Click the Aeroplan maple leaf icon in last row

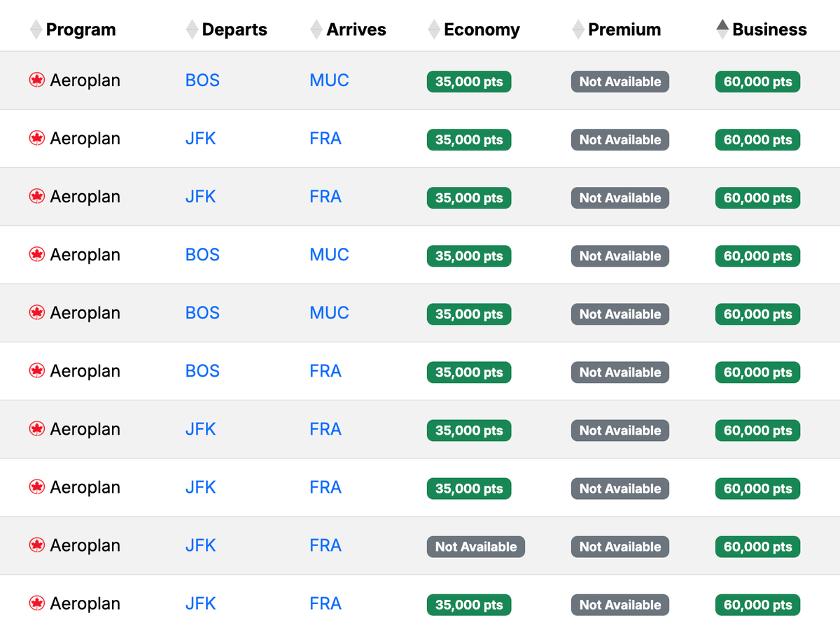[x=36, y=603]
